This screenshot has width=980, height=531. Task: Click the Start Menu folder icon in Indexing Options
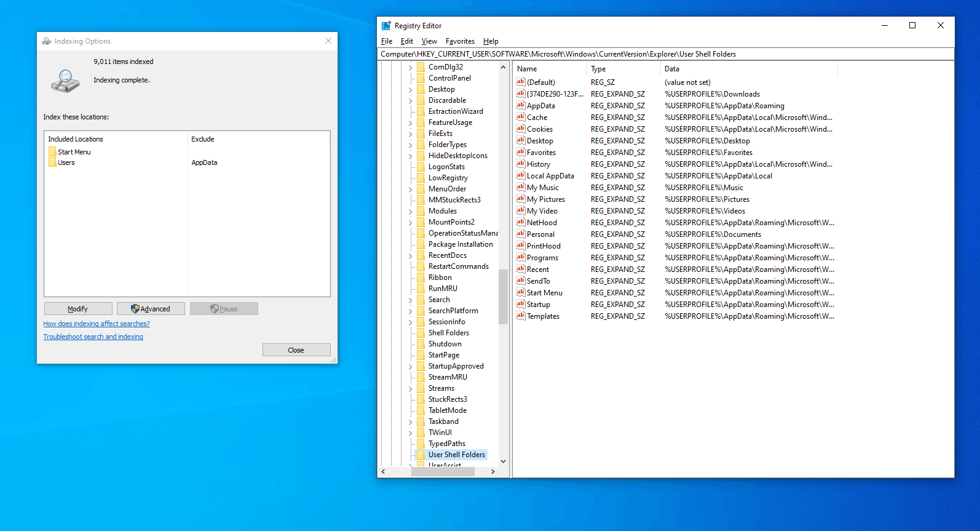pos(52,151)
